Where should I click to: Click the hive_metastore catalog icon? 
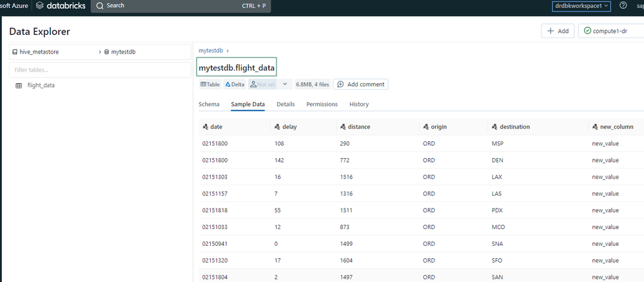point(15,52)
